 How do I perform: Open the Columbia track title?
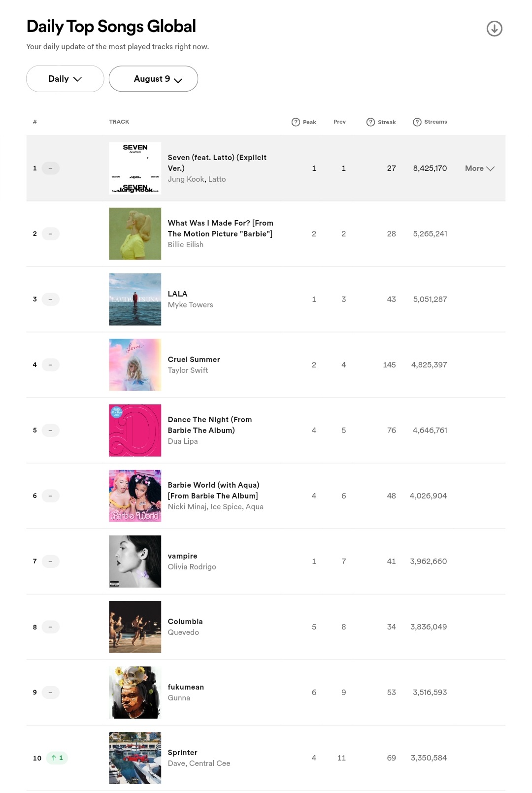pos(185,622)
